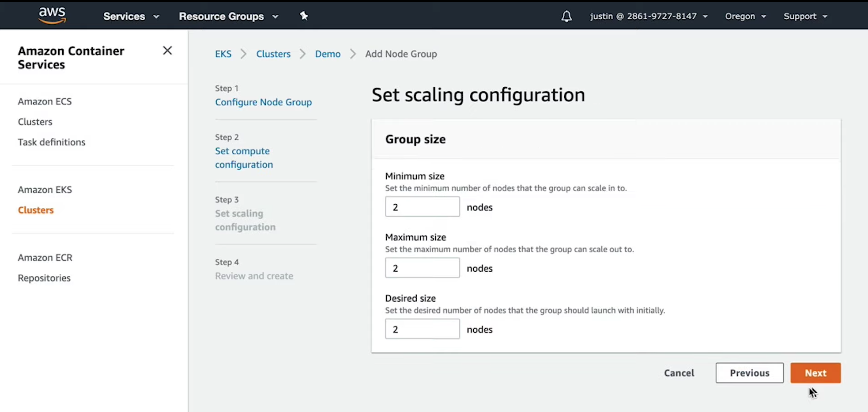Open Task definitions in the sidebar

pyautogui.click(x=52, y=142)
